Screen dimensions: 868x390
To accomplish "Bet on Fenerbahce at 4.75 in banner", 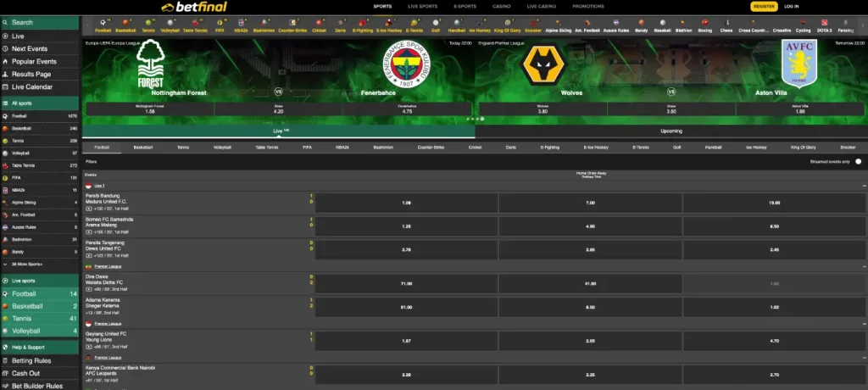I will [x=407, y=109].
